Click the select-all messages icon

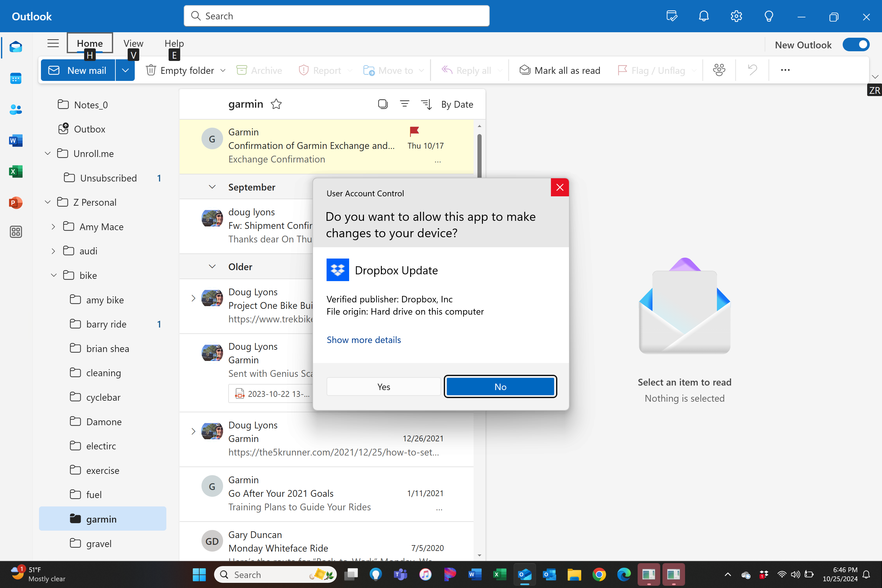pyautogui.click(x=383, y=104)
